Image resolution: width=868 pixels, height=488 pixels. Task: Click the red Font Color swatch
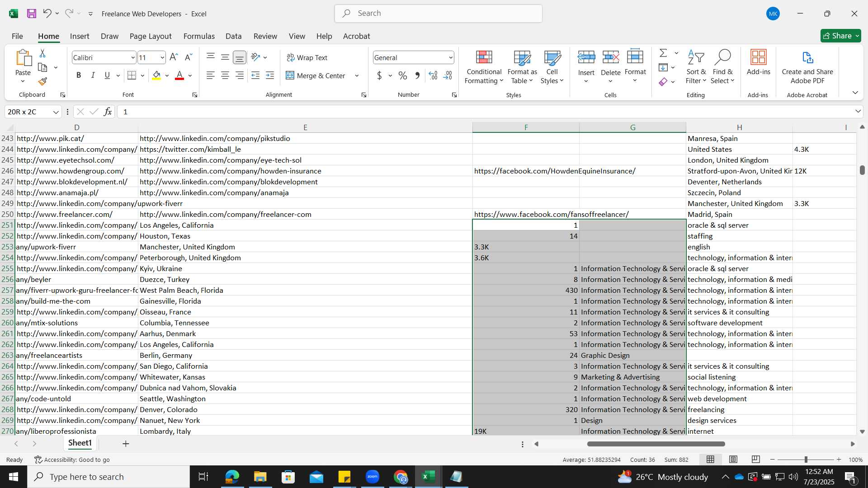[x=179, y=75]
